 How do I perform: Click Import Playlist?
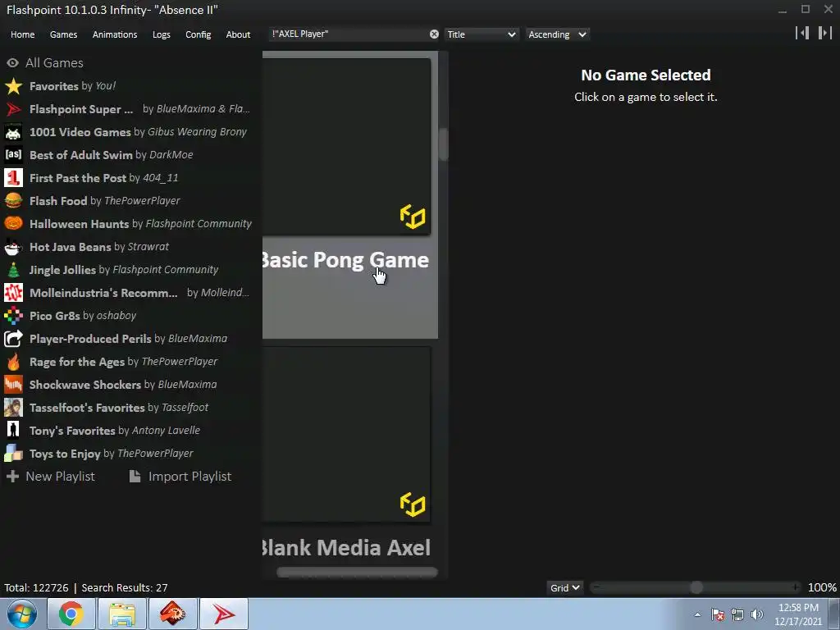(x=180, y=477)
